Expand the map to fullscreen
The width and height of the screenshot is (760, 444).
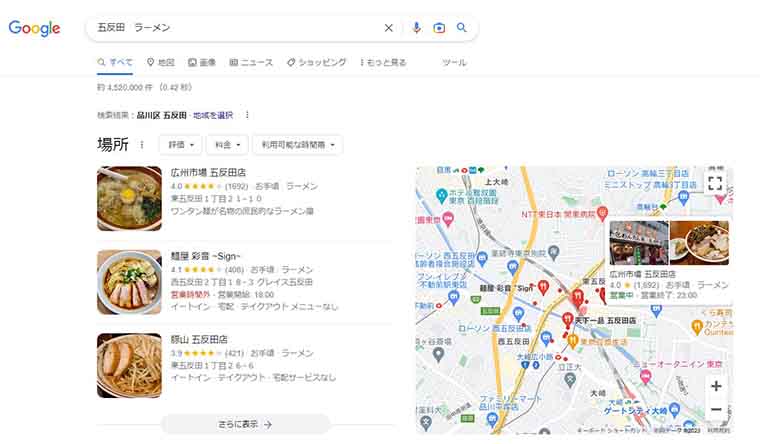715,183
